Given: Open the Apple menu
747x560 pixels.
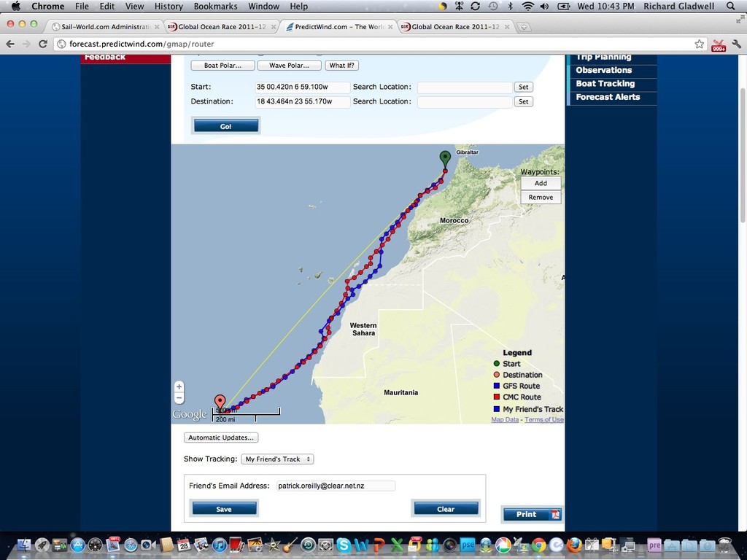Looking at the screenshot, I should (x=16, y=6).
